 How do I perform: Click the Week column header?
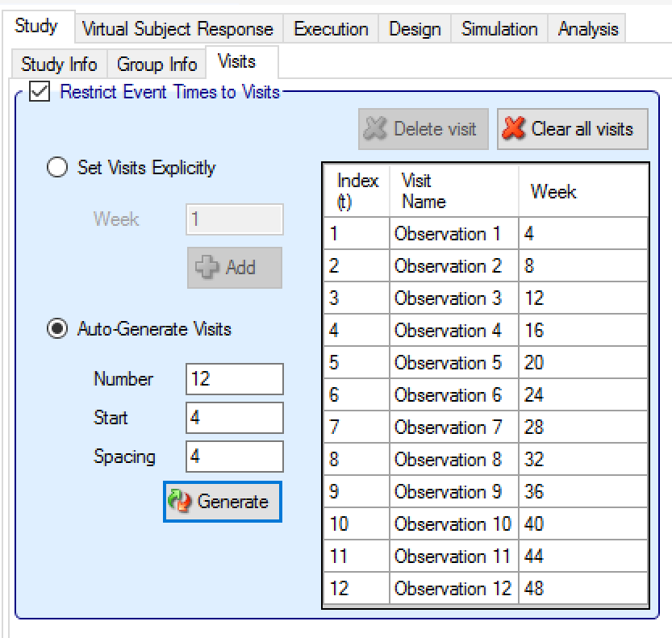(x=553, y=192)
